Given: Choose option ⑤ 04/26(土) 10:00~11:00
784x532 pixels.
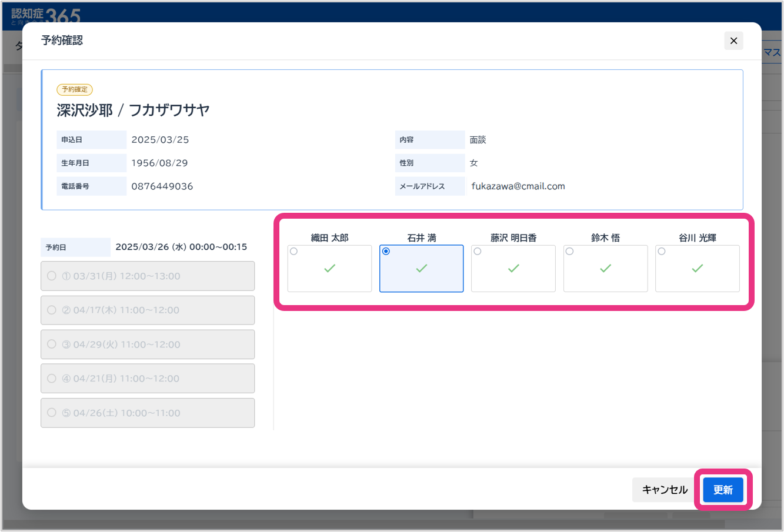Looking at the screenshot, I should pyautogui.click(x=52, y=413).
